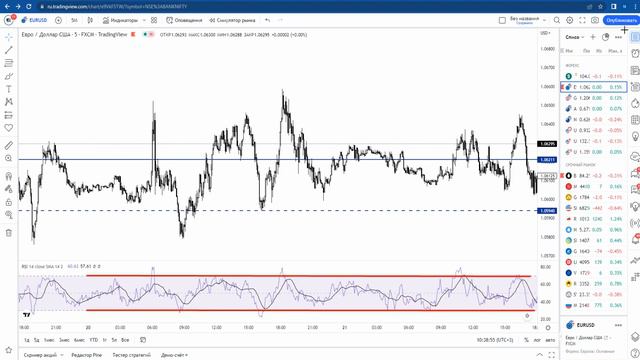Open the Индикаторы indicators dialog

(120, 20)
